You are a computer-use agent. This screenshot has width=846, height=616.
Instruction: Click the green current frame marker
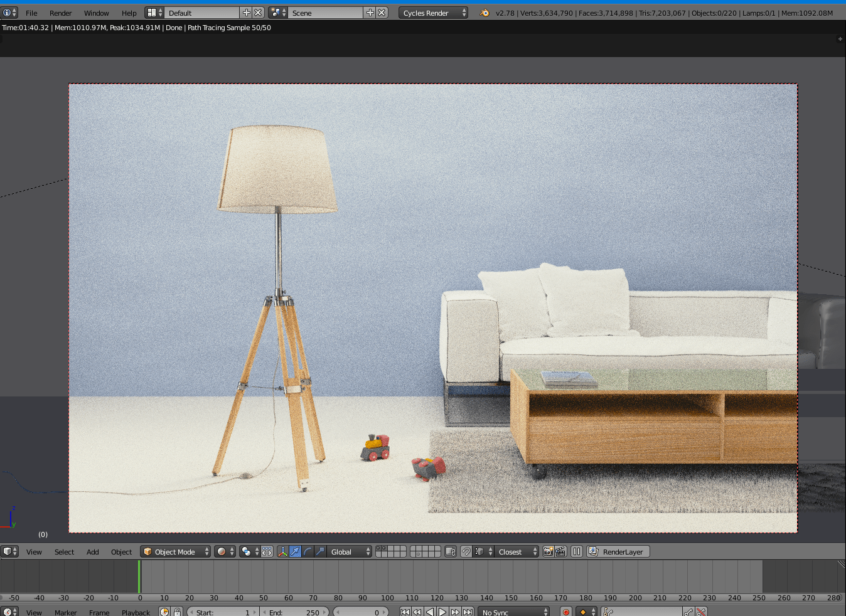tap(139, 576)
